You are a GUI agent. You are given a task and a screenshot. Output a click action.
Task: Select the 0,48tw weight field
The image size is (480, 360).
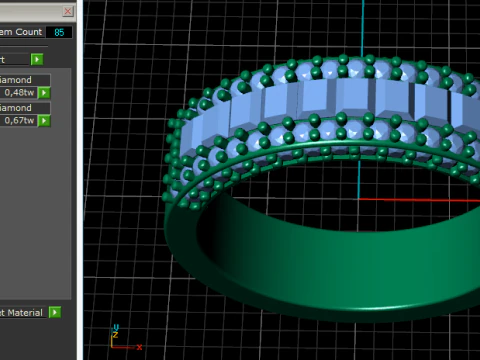18,93
